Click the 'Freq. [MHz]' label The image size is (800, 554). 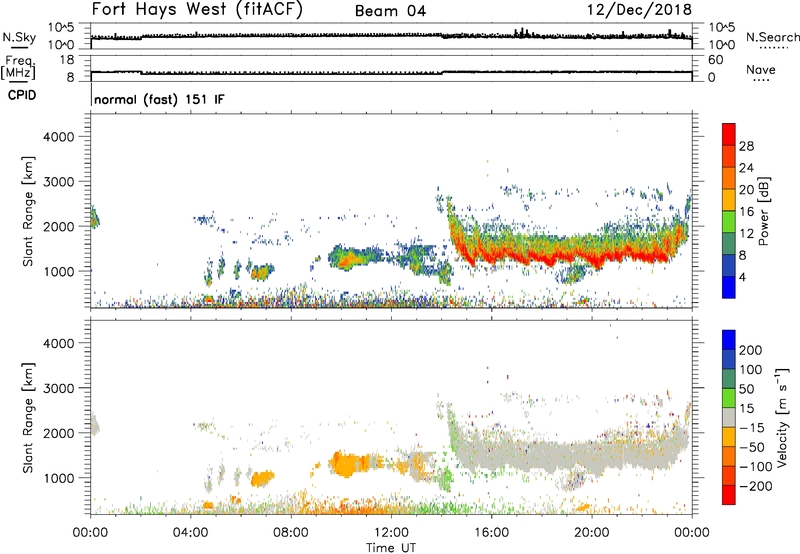pos(19,67)
